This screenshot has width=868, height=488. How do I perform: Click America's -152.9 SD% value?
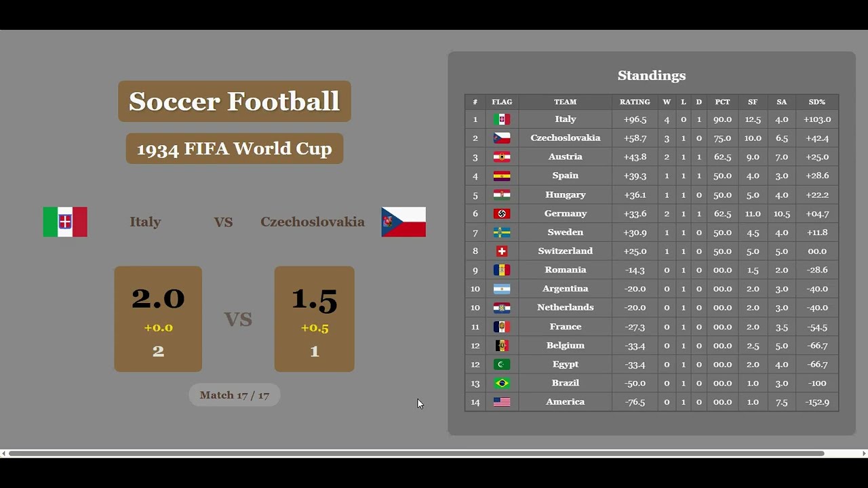click(x=817, y=402)
